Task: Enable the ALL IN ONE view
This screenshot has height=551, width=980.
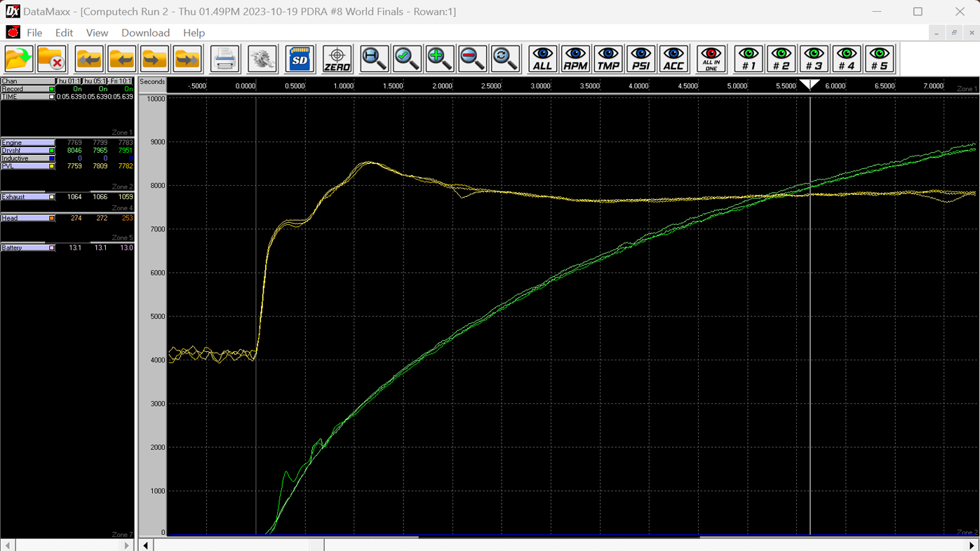Action: tap(711, 59)
